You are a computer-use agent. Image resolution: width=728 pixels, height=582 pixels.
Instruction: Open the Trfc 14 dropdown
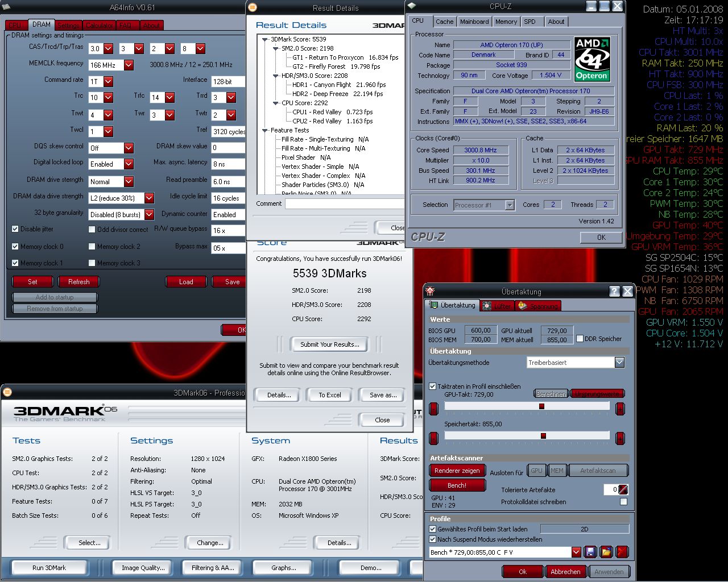169,98
